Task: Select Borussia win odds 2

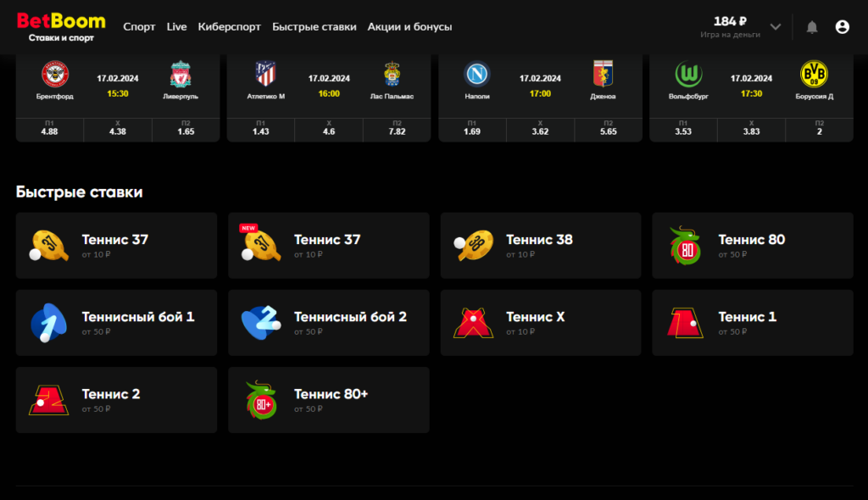Action: point(820,130)
